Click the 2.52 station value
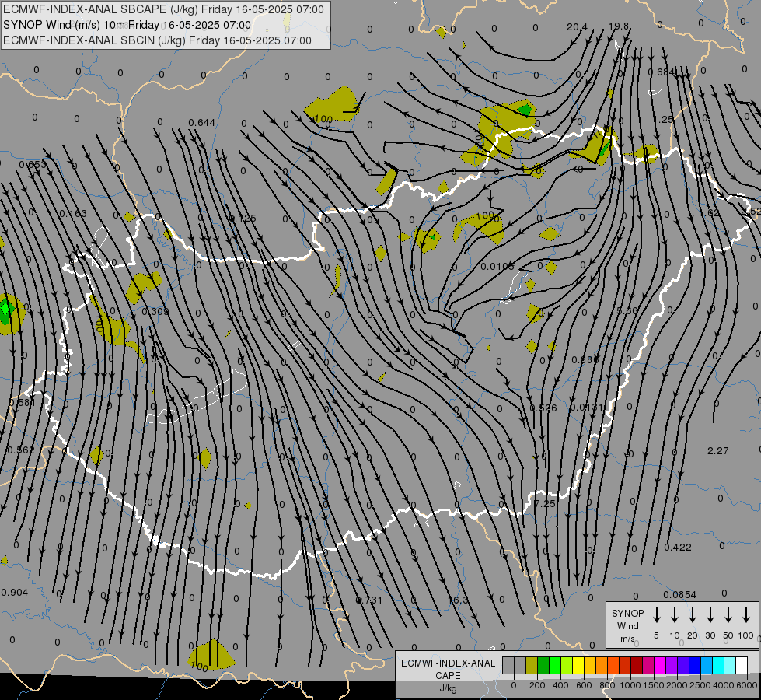The height and width of the screenshot is (700, 761). point(752,212)
